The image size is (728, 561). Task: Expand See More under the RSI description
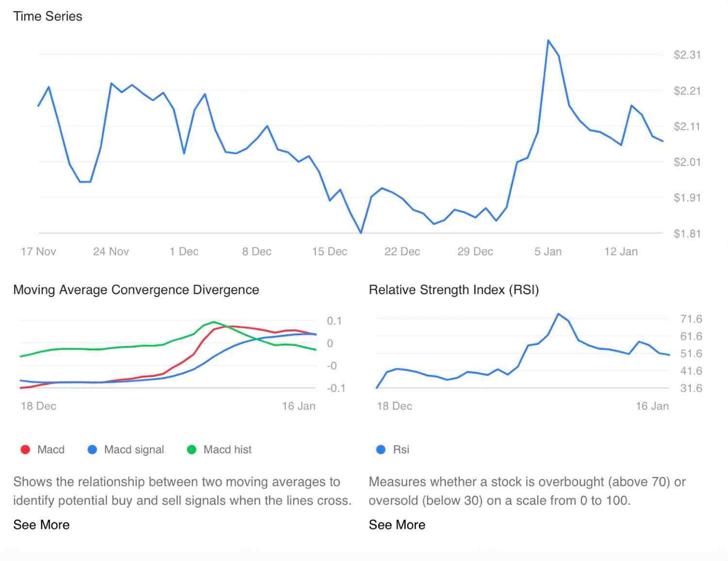[397, 525]
